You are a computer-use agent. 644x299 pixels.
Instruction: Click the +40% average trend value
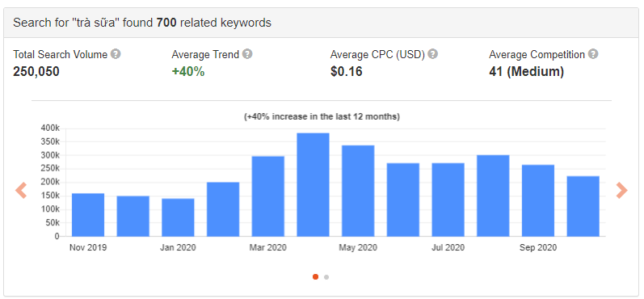(x=188, y=72)
